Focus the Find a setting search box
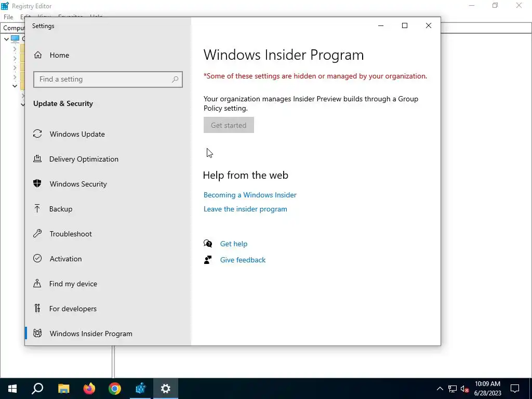The width and height of the screenshot is (532, 399). point(108,79)
